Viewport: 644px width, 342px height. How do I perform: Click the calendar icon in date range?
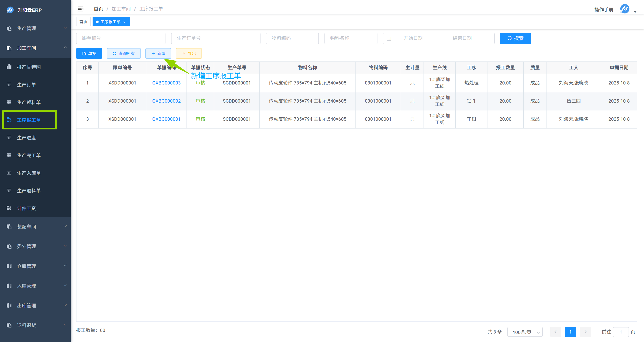(x=389, y=38)
